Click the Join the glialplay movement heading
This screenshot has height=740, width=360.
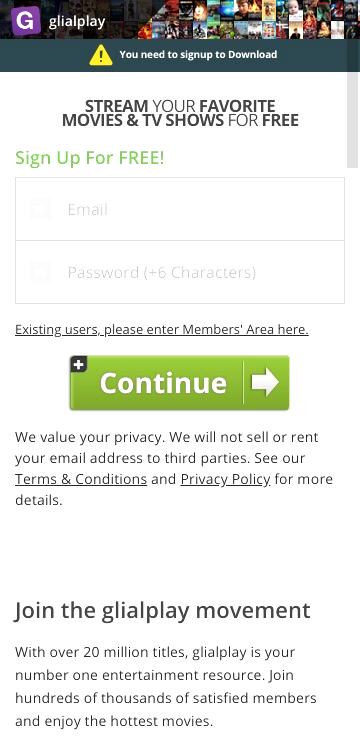pyautogui.click(x=162, y=611)
